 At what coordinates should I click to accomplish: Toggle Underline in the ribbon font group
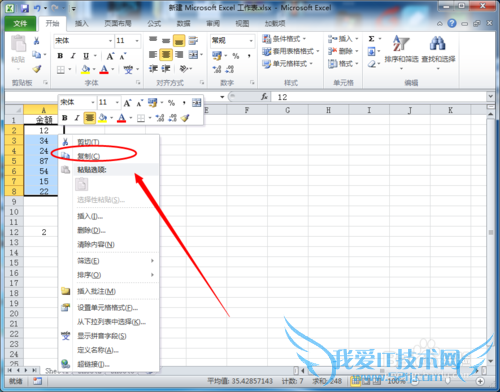pos(86,56)
